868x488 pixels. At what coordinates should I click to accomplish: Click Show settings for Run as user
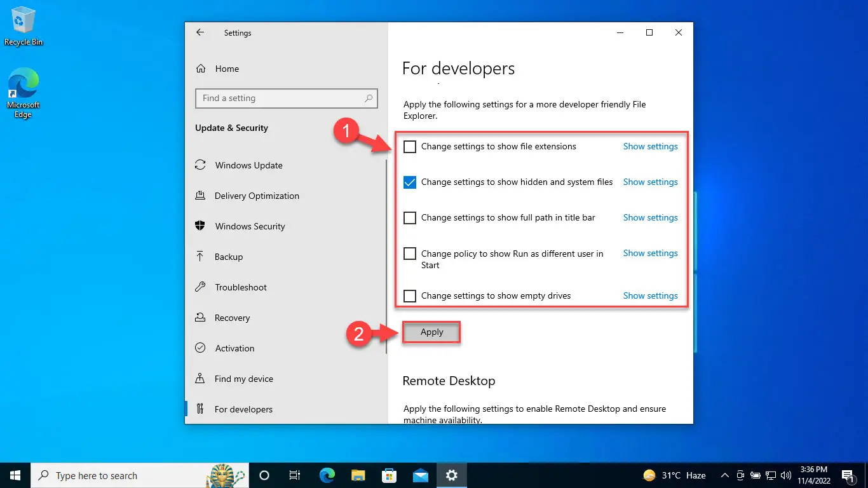pyautogui.click(x=650, y=253)
